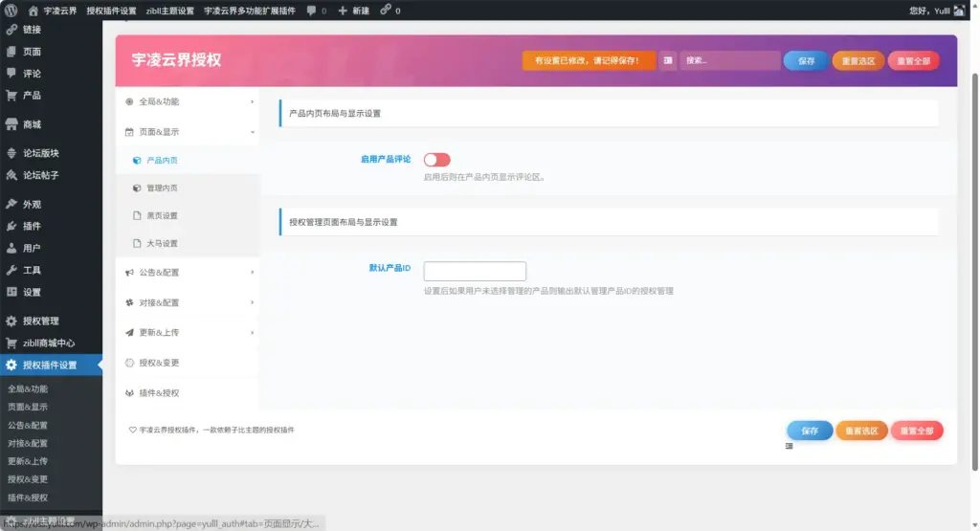This screenshot has height=531, width=980.
Task: Toggle the 启用产品评论 switch
Action: [x=436, y=160]
